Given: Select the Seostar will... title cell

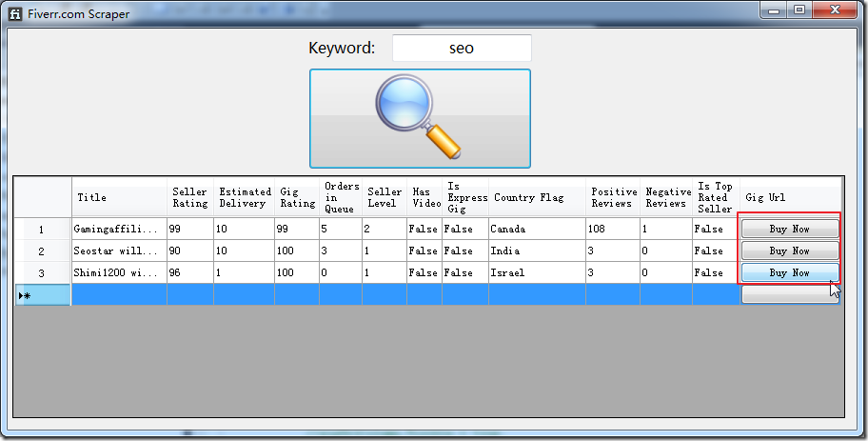Looking at the screenshot, I should (x=120, y=251).
